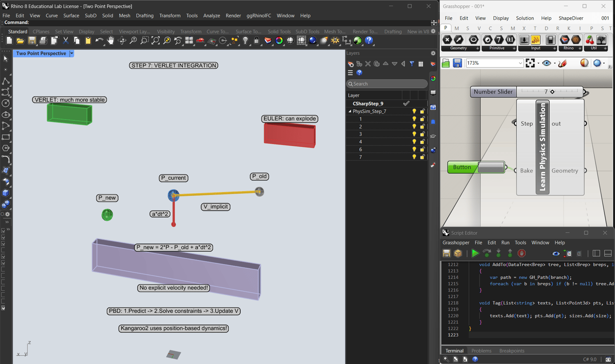This screenshot has height=364, width=615.
Task: Click the cherries icon in Util group
Action: (590, 40)
